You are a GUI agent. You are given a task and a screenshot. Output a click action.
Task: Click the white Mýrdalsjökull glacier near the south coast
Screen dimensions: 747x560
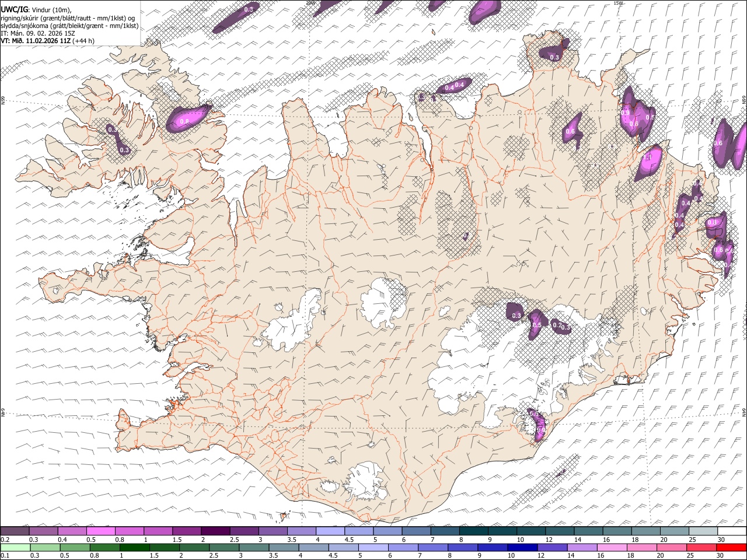click(366, 481)
